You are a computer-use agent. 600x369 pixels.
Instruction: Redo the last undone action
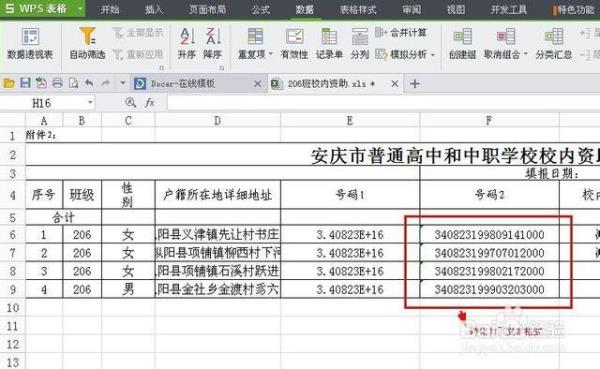[106, 83]
